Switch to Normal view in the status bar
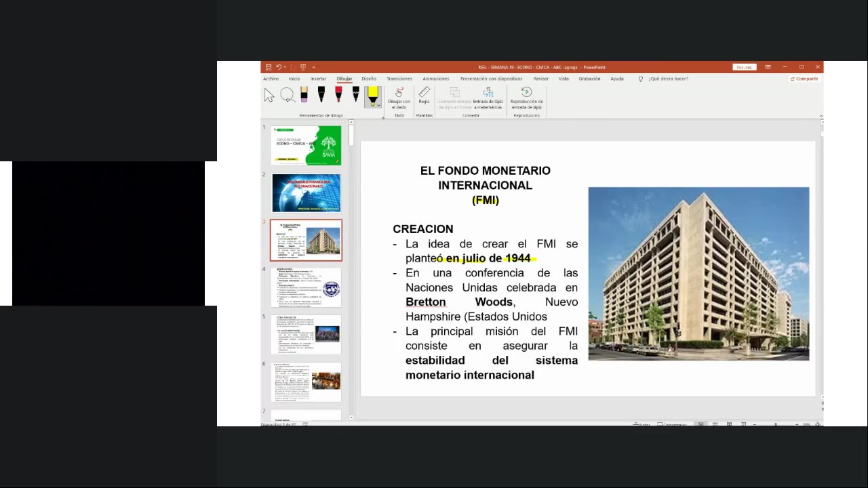The height and width of the screenshot is (488, 868). point(701,424)
